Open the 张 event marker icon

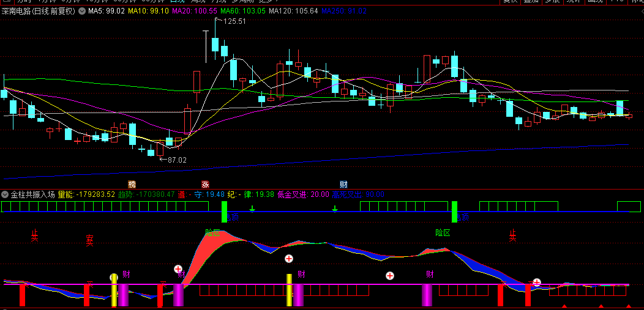click(205, 184)
